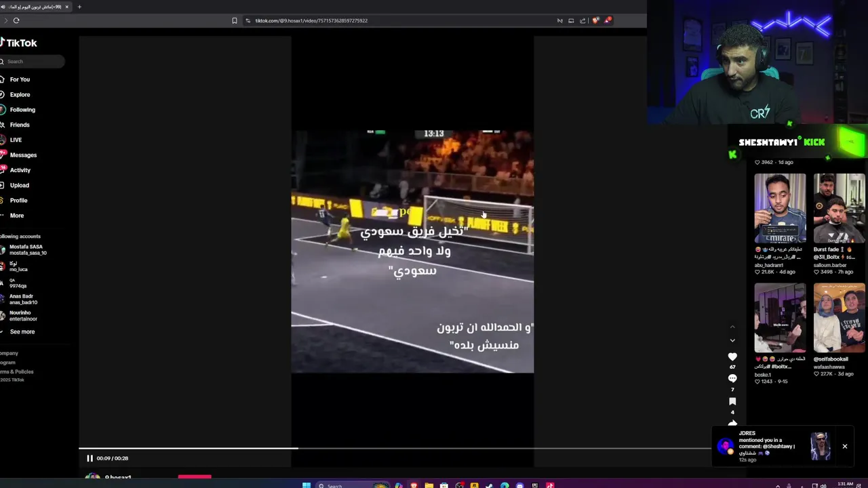The image size is (868, 488).
Task: Open Discord from the taskbar
Action: tap(519, 485)
